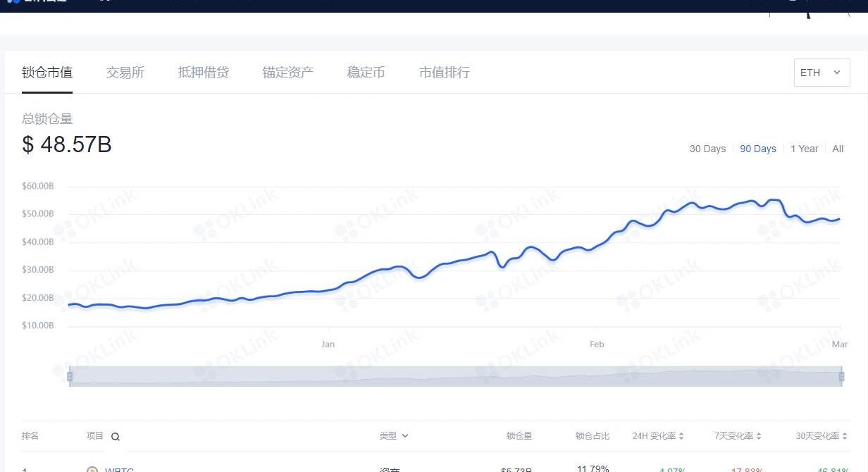Viewport: 868px width, 472px height.
Task: Sort by 30天变化率 column arrows
Action: [845, 437]
